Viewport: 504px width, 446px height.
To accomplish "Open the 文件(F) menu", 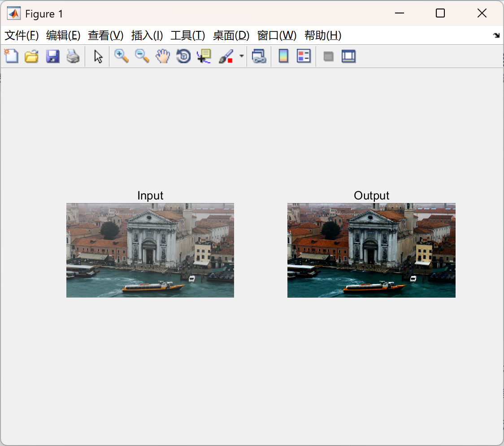I will pos(22,35).
